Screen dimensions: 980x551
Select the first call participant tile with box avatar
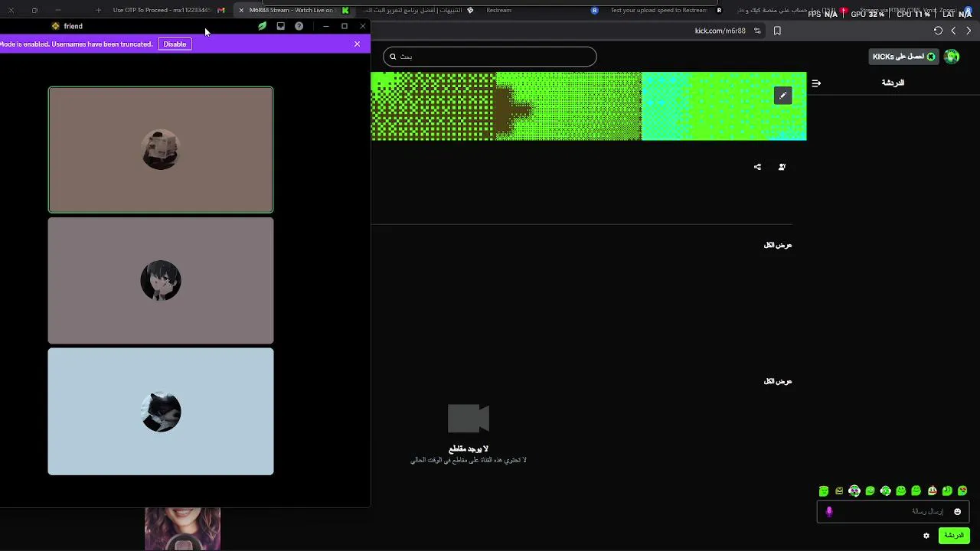point(161,150)
